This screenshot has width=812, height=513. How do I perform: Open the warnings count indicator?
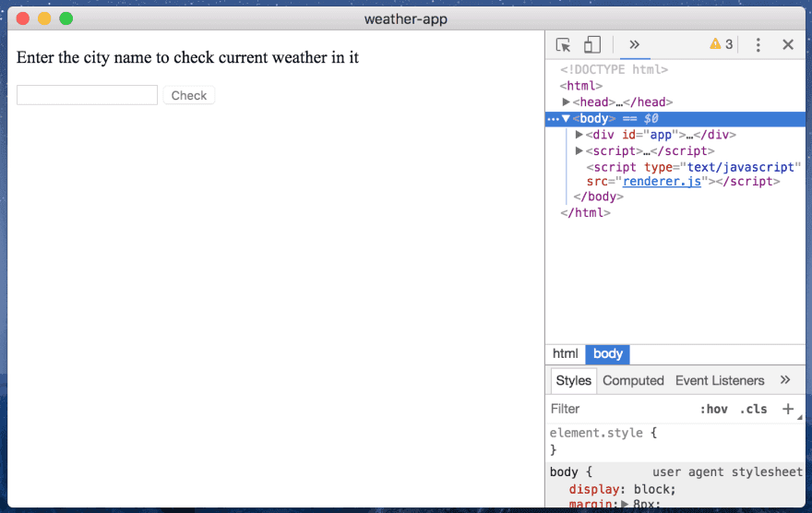pyautogui.click(x=721, y=44)
